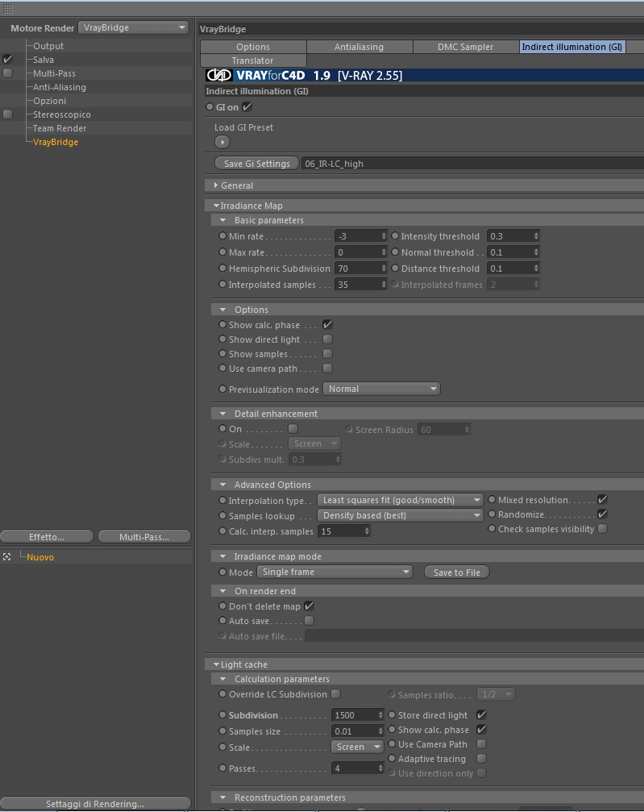The image size is (644, 812).
Task: Enable Show direct light checkbox
Action: coord(327,339)
